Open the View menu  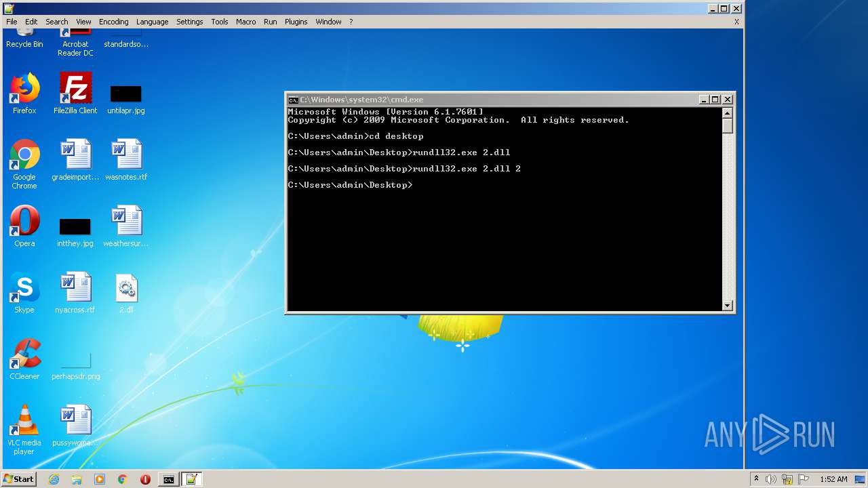pyautogui.click(x=83, y=22)
